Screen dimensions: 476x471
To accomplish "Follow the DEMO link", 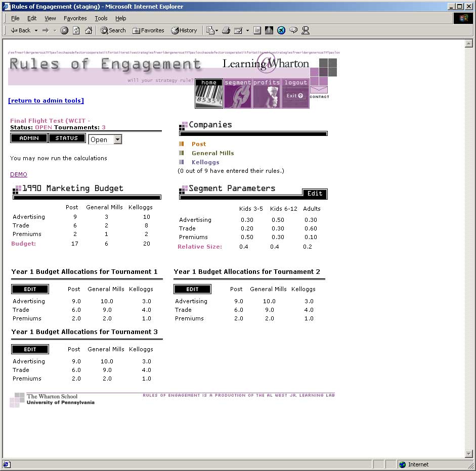I will pos(19,174).
